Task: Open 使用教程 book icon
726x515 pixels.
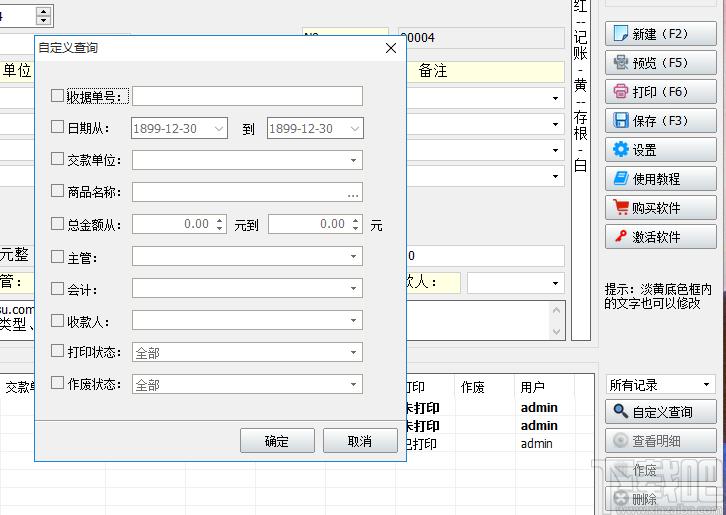Action: click(x=621, y=178)
